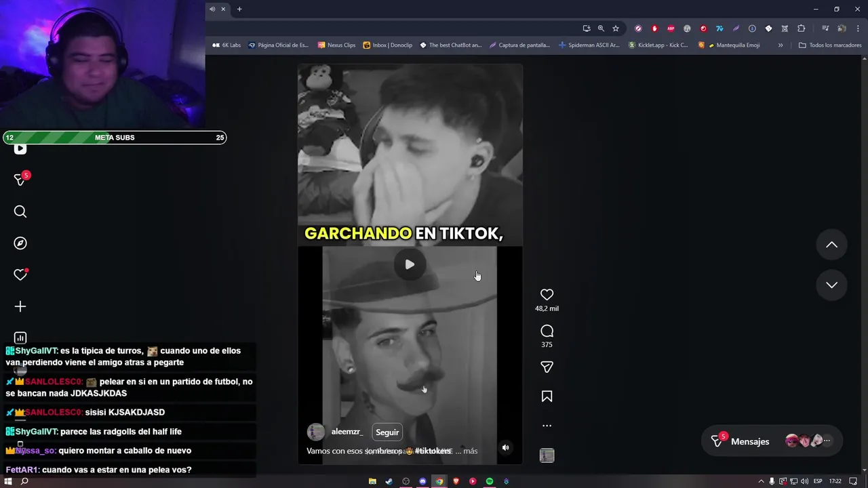Show hidden system tray icons
Viewport: 868px width, 488px height.
pos(761,481)
